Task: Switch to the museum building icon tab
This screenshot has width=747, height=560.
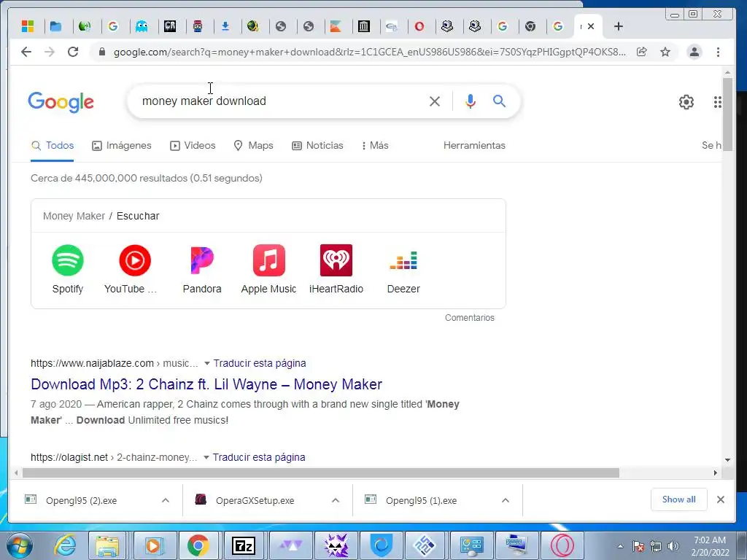Action: click(363, 26)
